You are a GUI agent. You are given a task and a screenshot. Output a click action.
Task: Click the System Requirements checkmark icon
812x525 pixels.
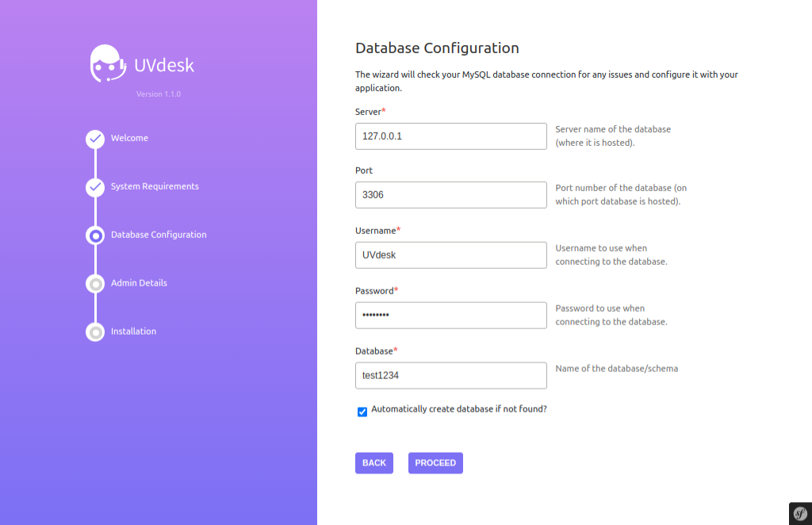click(95, 187)
